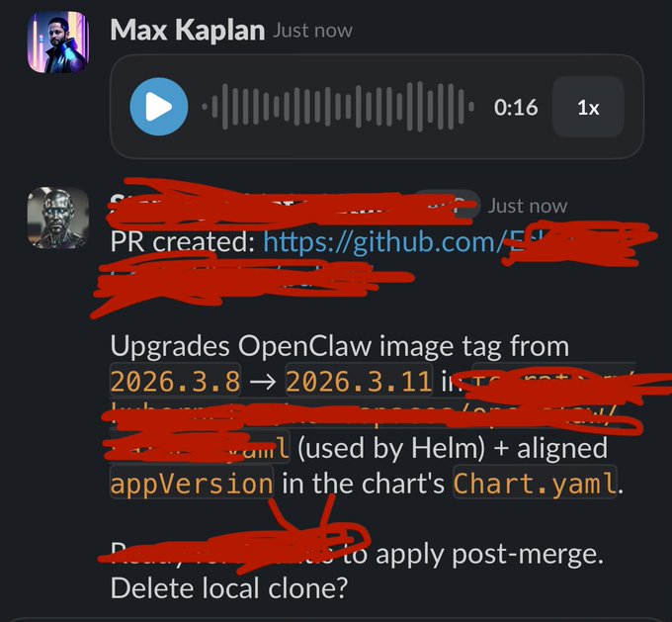Click the appVersion inline code text
The width and height of the screenshot is (672, 622).
click(192, 484)
